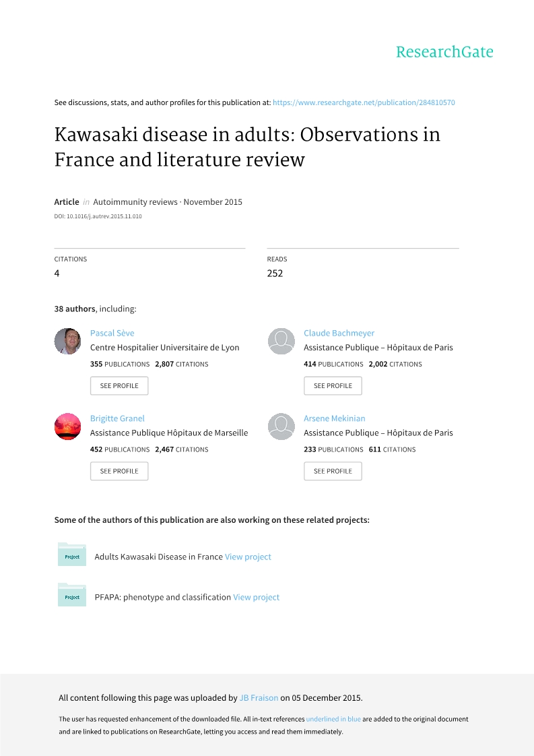
Task: Click Arsene Mekinian's avatar icon
Action: [281, 427]
